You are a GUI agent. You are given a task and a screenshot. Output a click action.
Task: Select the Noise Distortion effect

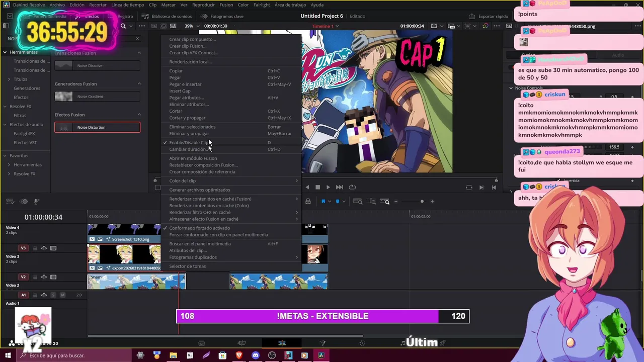pyautogui.click(x=98, y=127)
